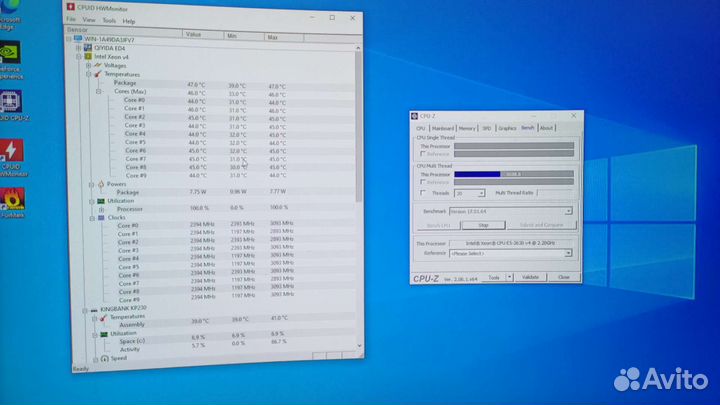Open the Tools menu in HWMonitor
This screenshot has width=720, height=405.
(x=108, y=20)
